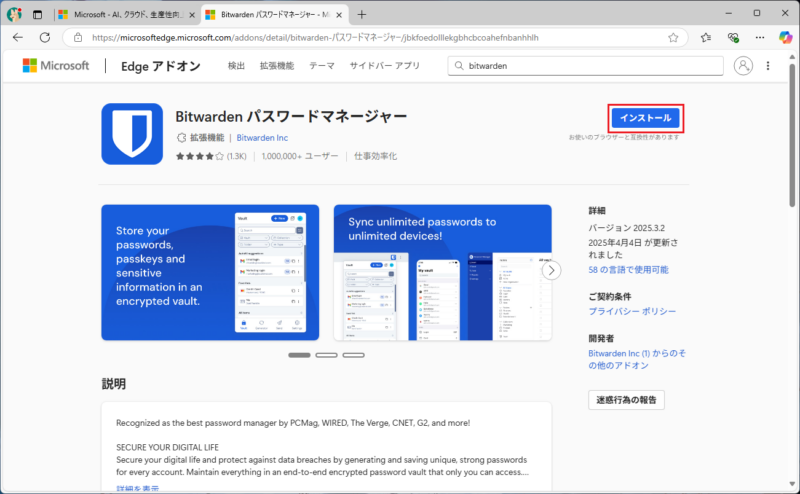Click the 1,000,000+ ユーザー text
This screenshot has width=800, height=494.
pyautogui.click(x=299, y=156)
